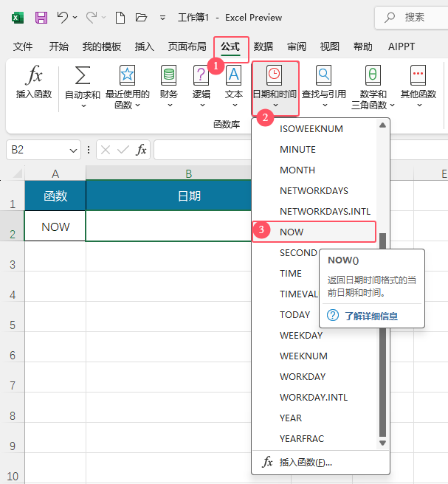This screenshot has height=484, width=448.
Task: Choose WEEKDAY from the function list
Action: coord(314,335)
